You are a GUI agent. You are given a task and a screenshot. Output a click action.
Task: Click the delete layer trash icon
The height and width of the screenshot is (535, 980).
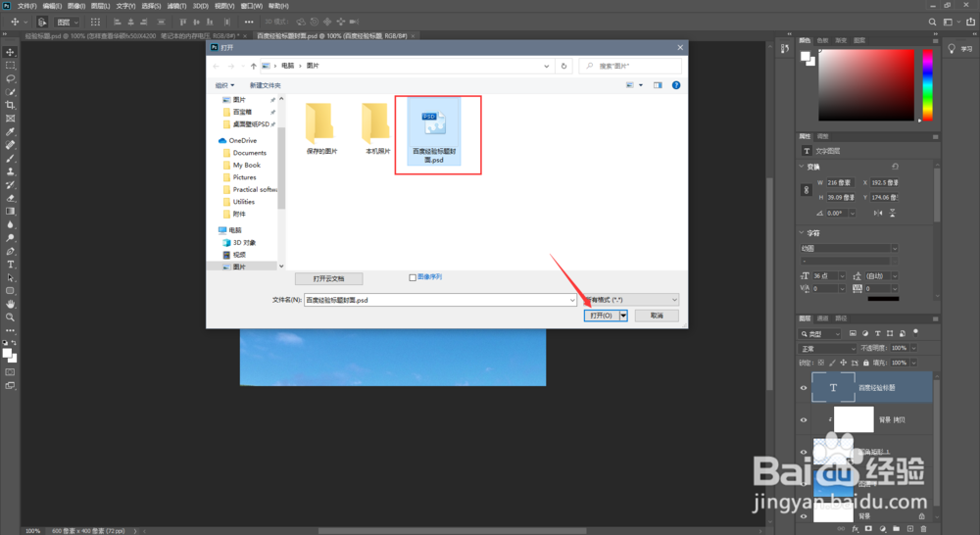pos(923,529)
